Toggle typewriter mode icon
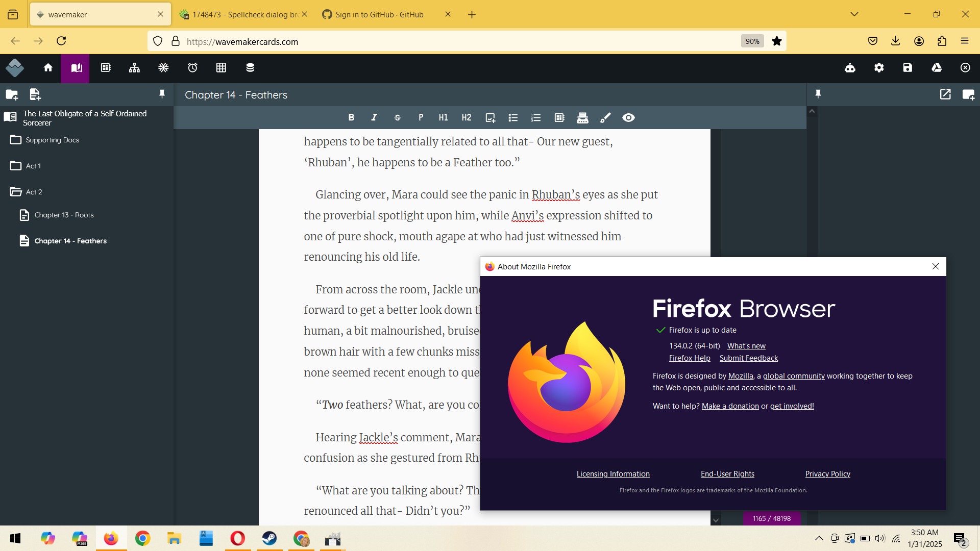The width and height of the screenshot is (980, 551). click(x=582, y=118)
